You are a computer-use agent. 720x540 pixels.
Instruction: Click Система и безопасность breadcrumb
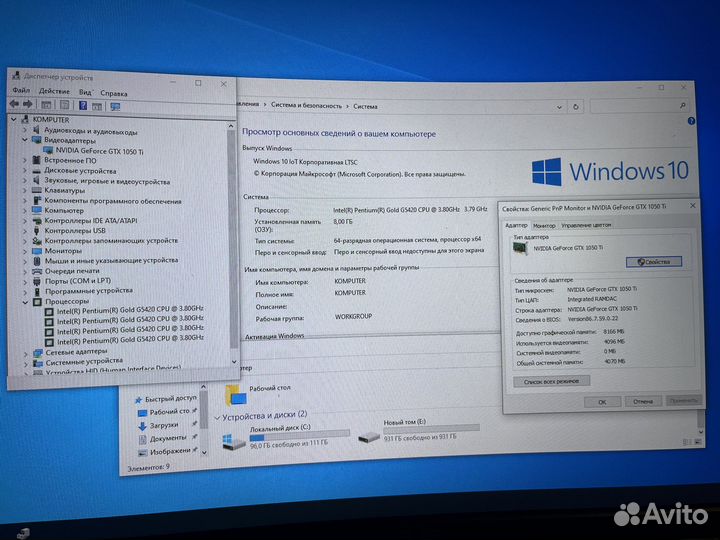(x=306, y=105)
